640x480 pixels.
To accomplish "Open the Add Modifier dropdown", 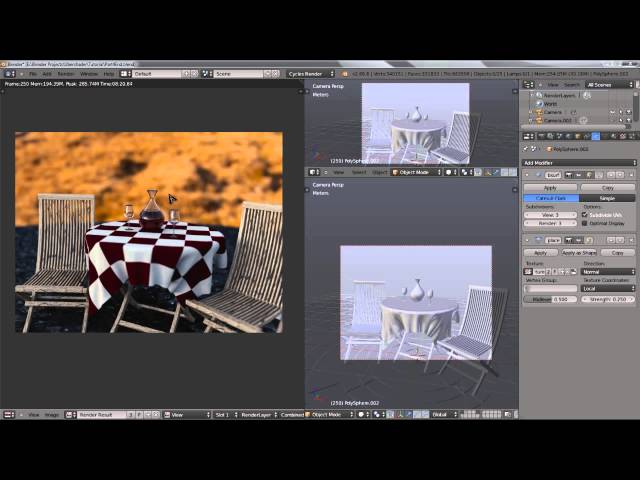I will point(579,162).
